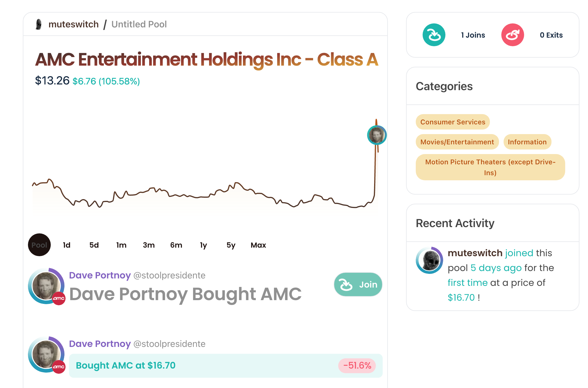Open the muteswitch profile link
This screenshot has height=388, width=588.
(74, 24)
